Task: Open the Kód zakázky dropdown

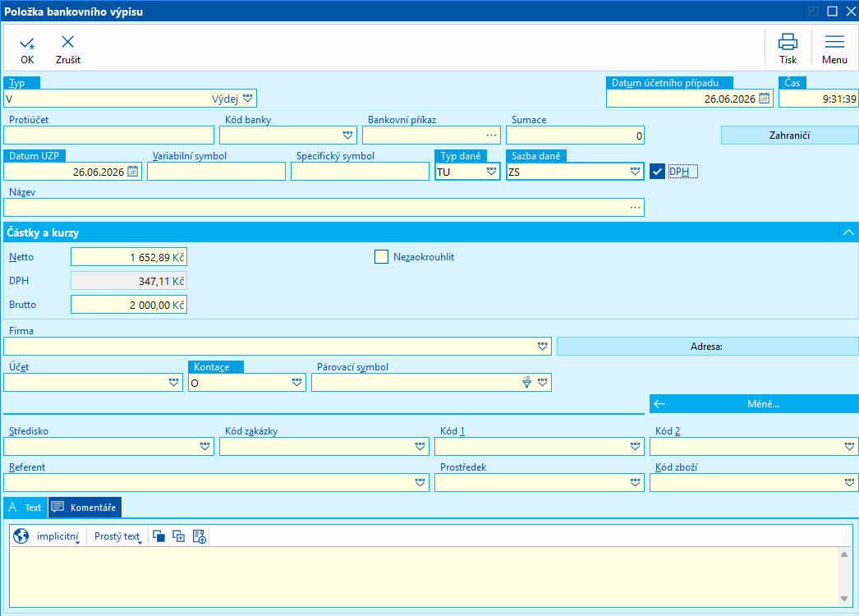Action: pyautogui.click(x=420, y=447)
